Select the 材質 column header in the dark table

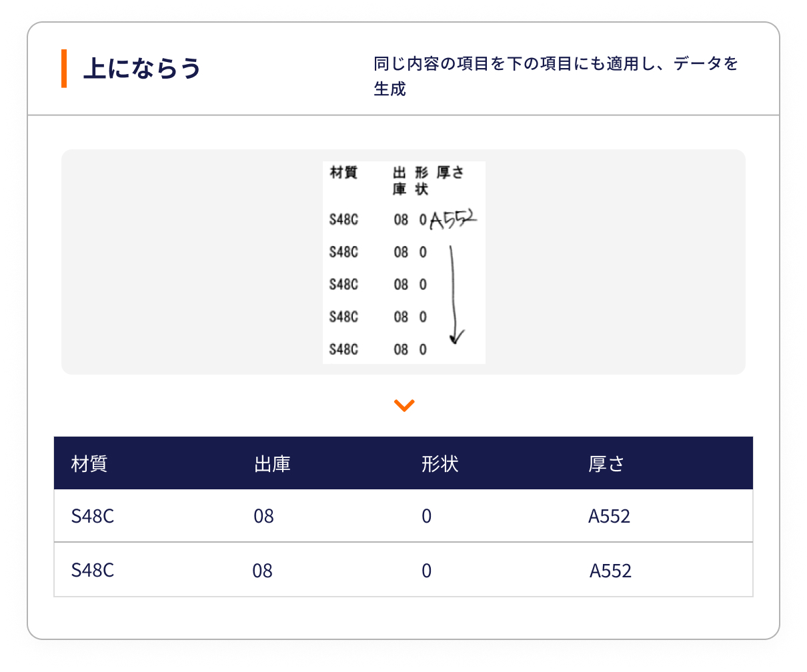[x=89, y=463]
